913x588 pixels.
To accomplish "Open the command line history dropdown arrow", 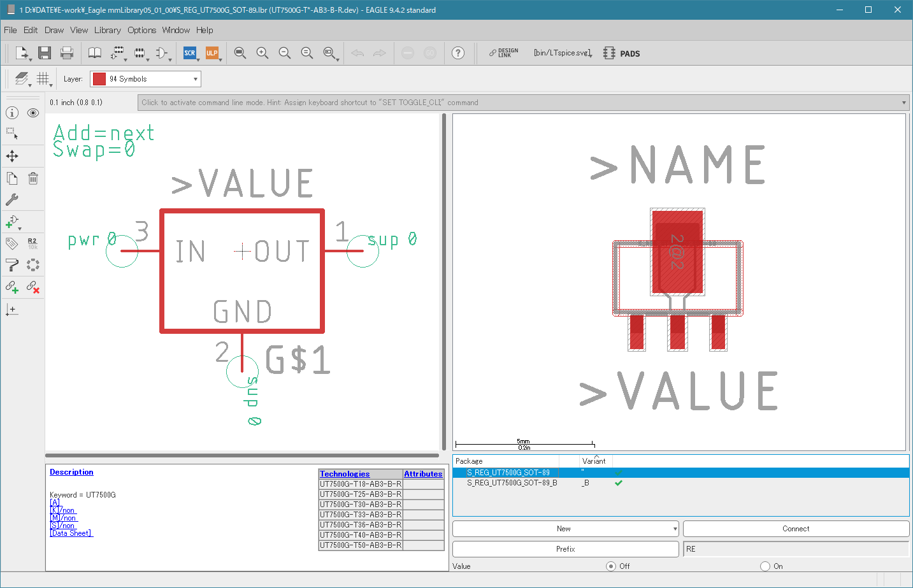I will [904, 103].
